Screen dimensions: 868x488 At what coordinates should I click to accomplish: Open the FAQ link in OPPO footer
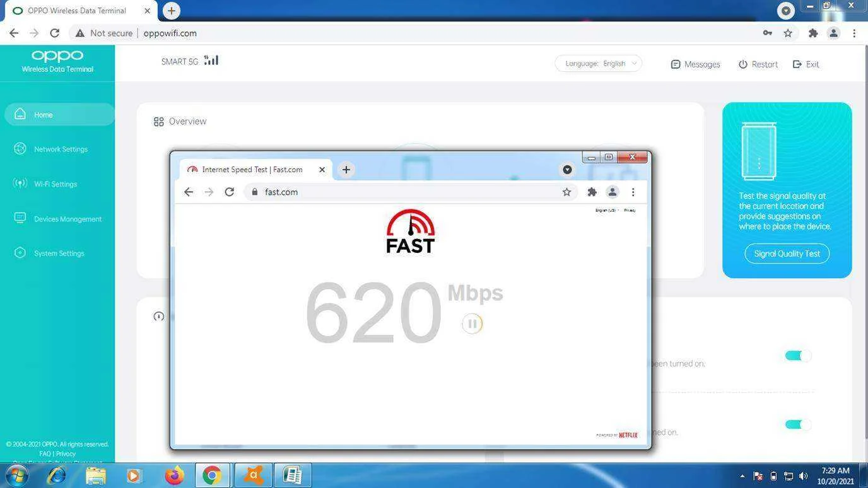pos(45,453)
